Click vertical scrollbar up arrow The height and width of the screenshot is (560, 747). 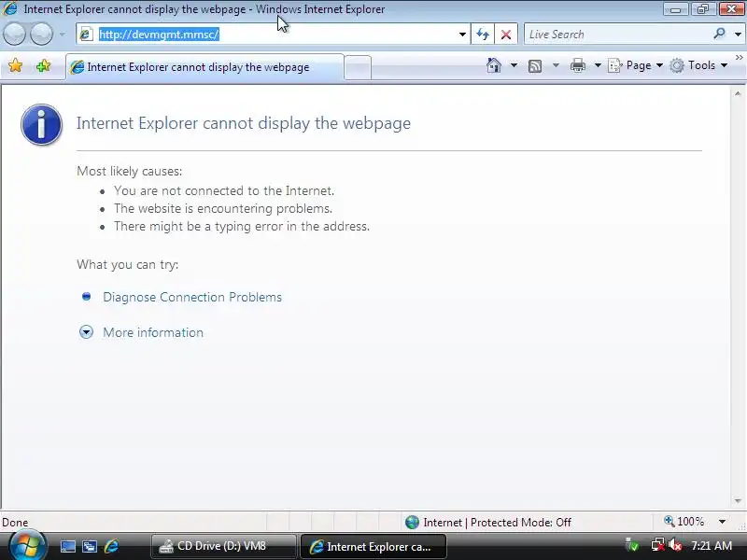[x=738, y=94]
